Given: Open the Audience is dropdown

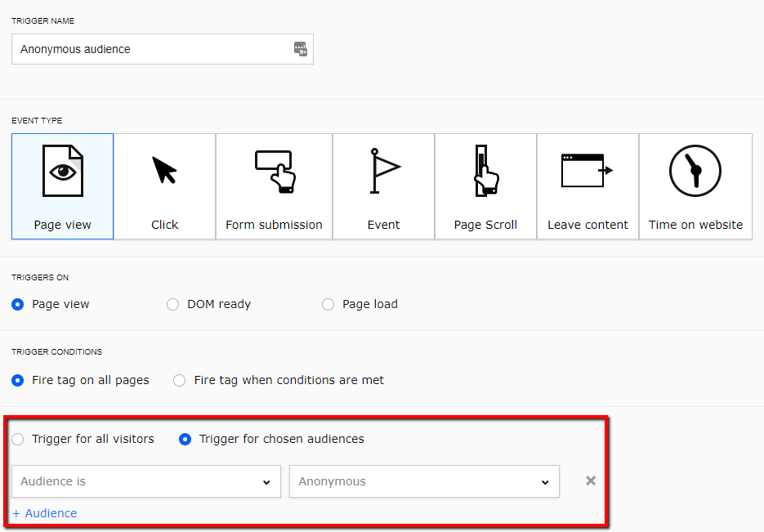Looking at the screenshot, I should click(146, 481).
